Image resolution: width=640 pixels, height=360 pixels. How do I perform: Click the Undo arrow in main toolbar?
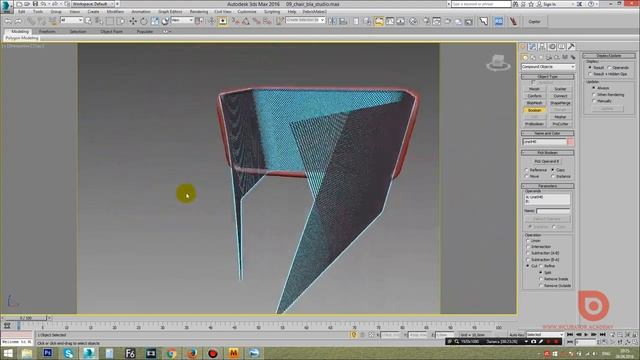click(x=8, y=21)
